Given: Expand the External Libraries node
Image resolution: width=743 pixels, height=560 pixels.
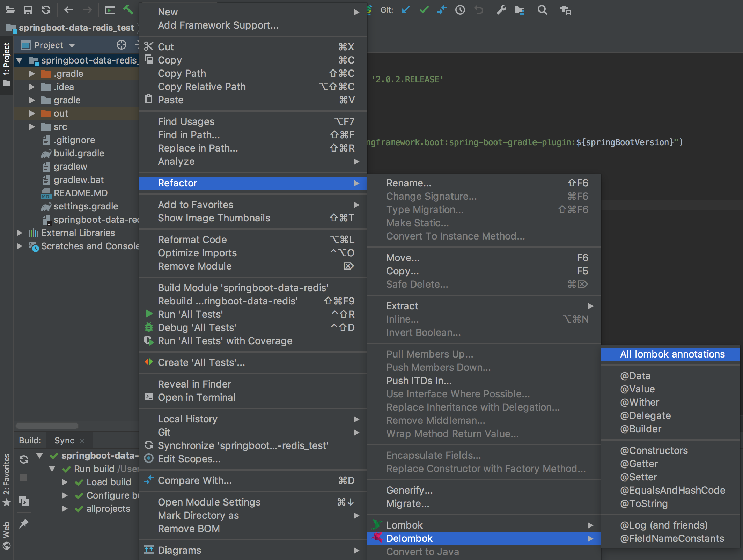Looking at the screenshot, I should point(20,233).
